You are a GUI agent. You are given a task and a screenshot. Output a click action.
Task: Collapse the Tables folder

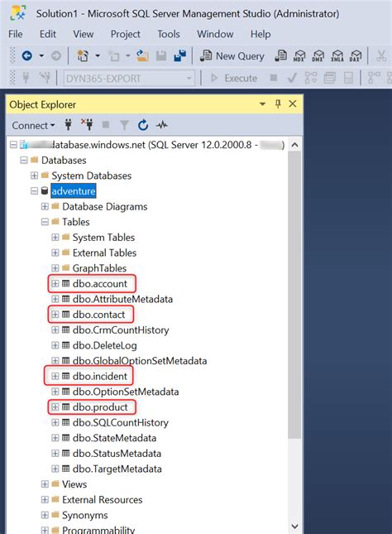click(45, 222)
